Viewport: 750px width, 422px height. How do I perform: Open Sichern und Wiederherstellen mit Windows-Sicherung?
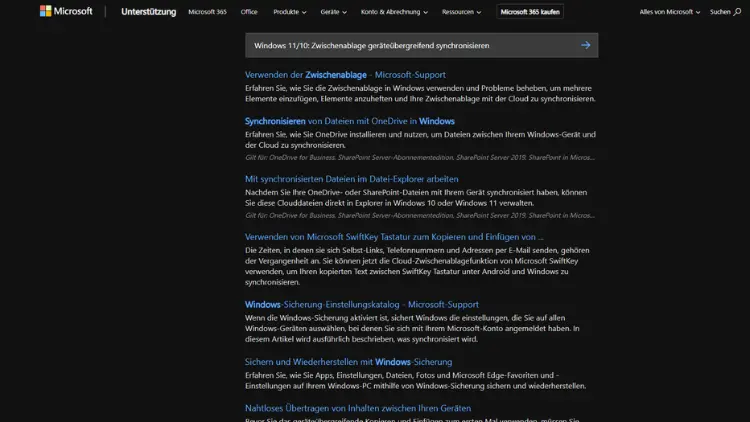coord(348,362)
